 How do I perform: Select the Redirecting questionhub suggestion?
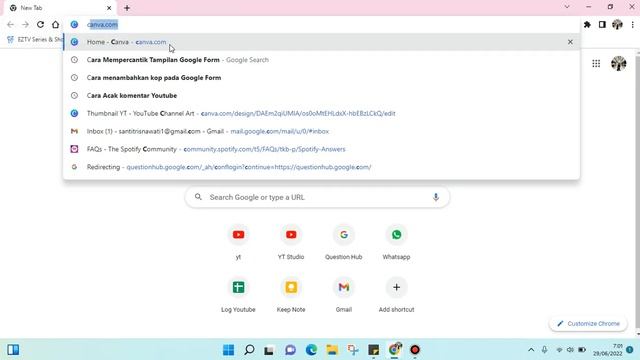321,167
